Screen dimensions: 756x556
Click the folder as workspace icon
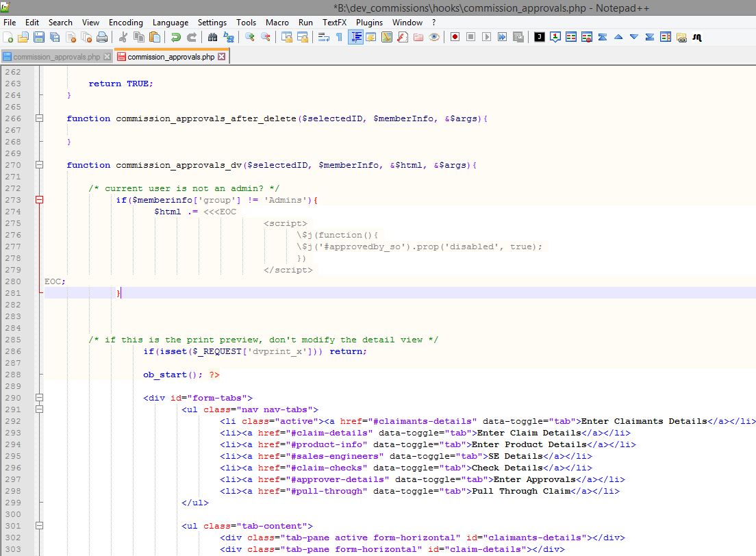tap(418, 37)
